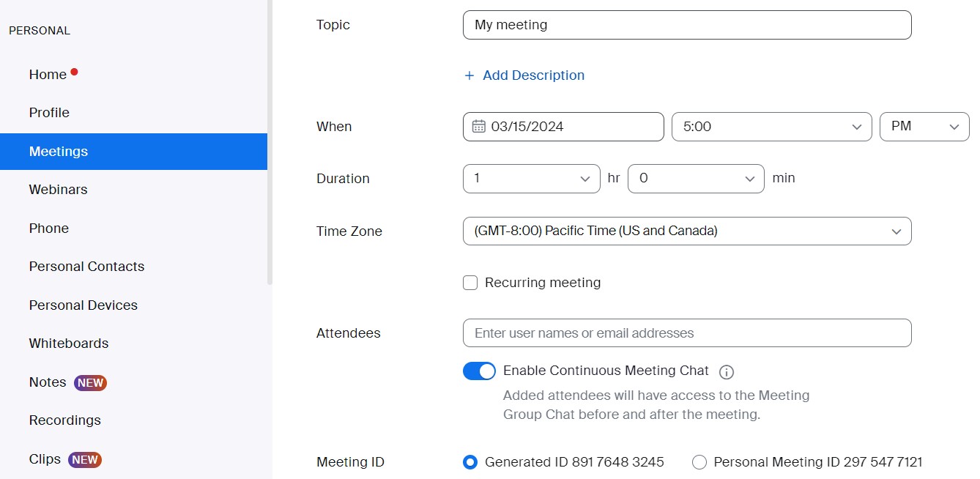
Task: Click the Meeting ID label
Action: click(350, 462)
